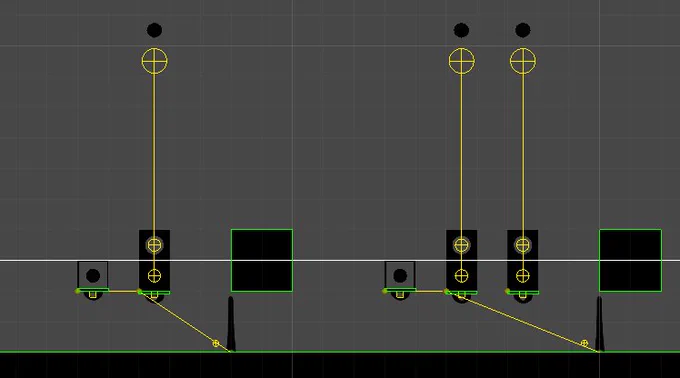Click the leftmost large yellow crosshair gizmo

[x=154, y=61]
